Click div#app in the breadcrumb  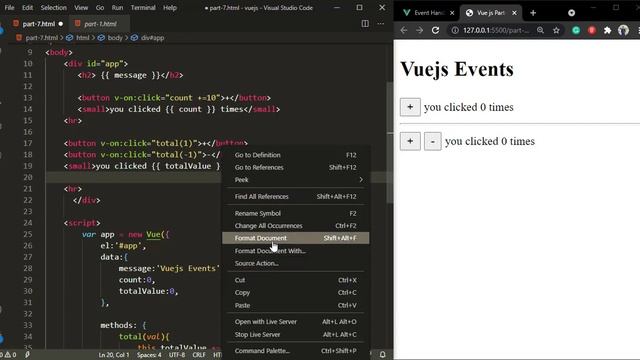[152, 38]
